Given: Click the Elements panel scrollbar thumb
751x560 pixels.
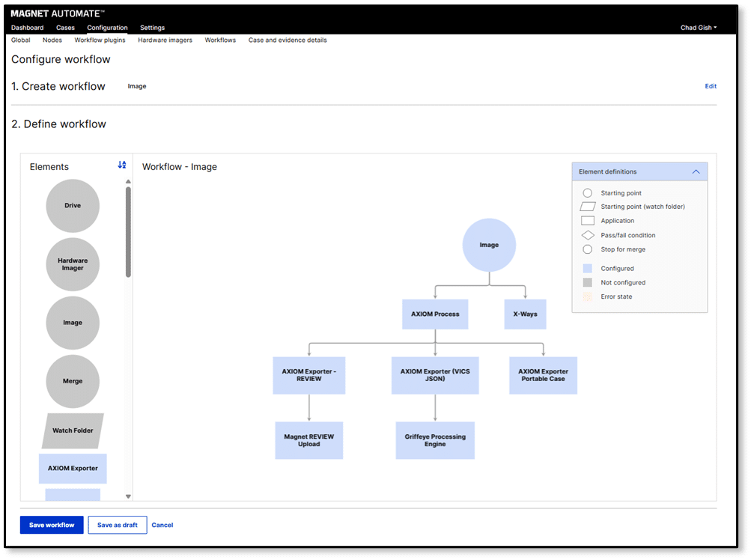Looking at the screenshot, I should point(128,232).
